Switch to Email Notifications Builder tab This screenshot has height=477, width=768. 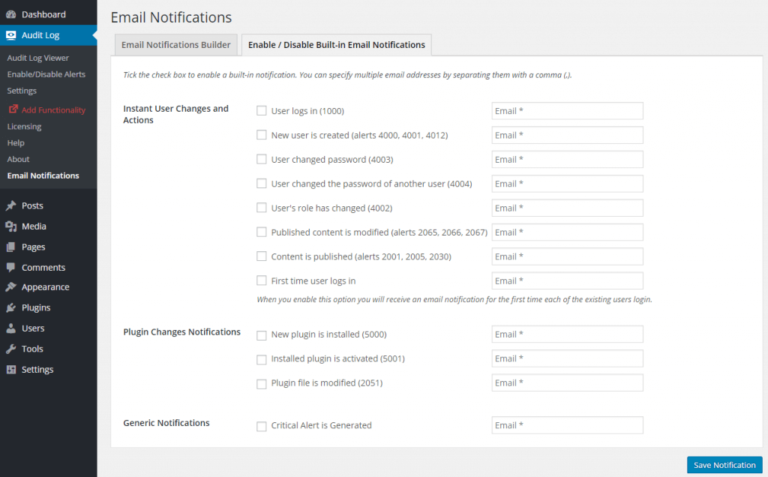point(176,45)
